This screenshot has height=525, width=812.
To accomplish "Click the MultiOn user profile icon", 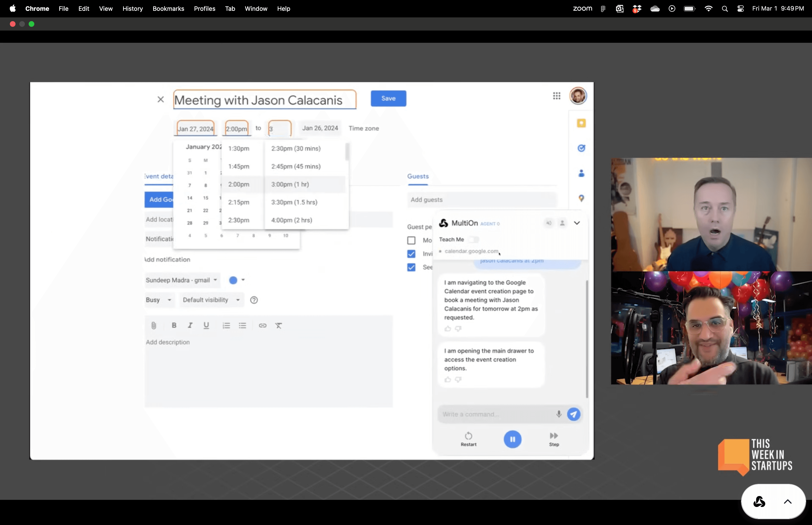I will pyautogui.click(x=562, y=223).
